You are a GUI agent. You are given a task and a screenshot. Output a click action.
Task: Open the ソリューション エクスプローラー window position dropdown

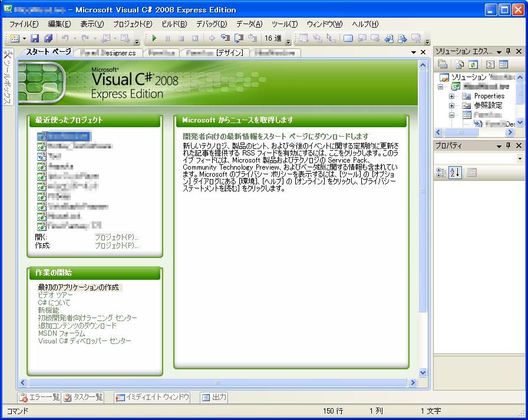[499, 51]
